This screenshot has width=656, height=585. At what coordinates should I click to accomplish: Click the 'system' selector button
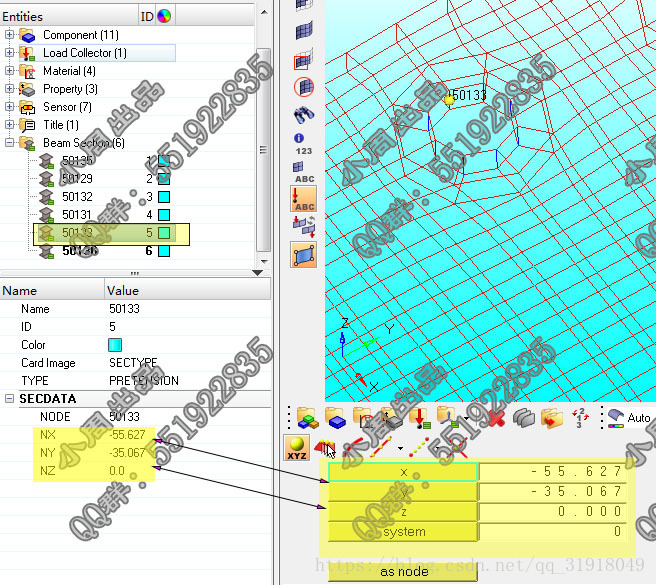pyautogui.click(x=403, y=532)
